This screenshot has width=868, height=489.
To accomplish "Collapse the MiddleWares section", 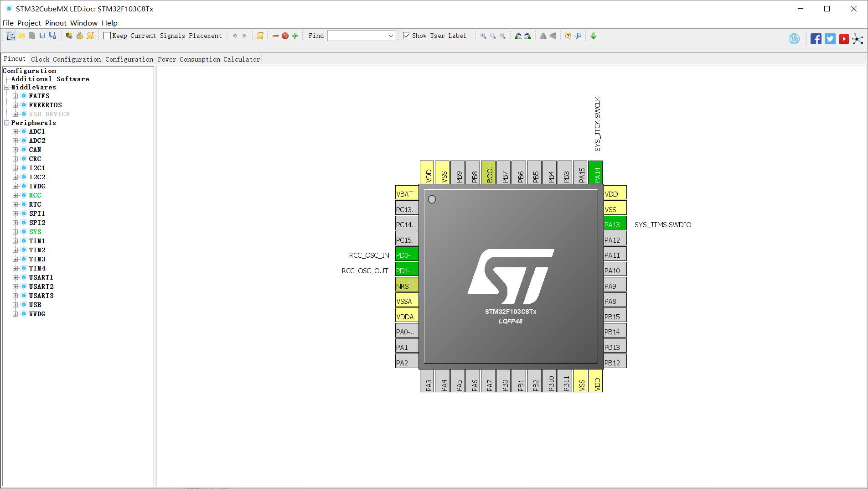I will (6, 87).
